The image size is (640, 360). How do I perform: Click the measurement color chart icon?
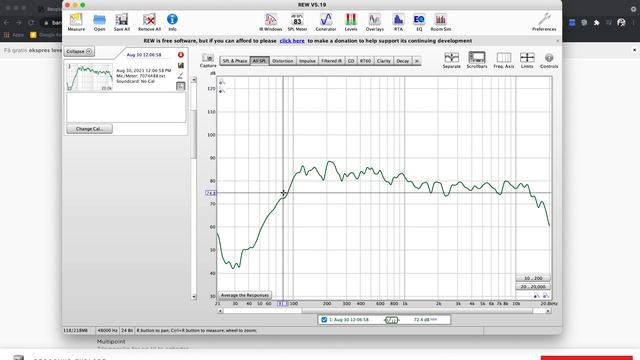181,65
